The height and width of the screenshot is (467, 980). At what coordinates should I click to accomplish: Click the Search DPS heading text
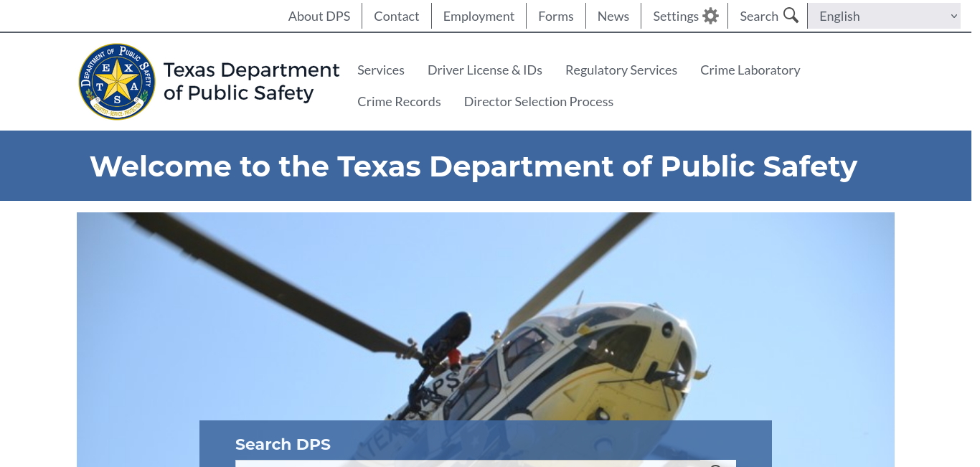tap(283, 444)
